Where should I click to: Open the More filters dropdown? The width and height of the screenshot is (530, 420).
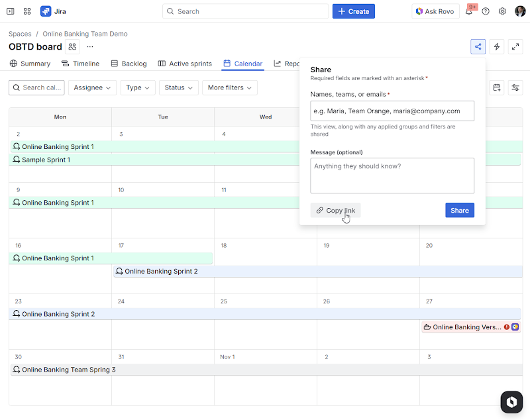tap(229, 87)
